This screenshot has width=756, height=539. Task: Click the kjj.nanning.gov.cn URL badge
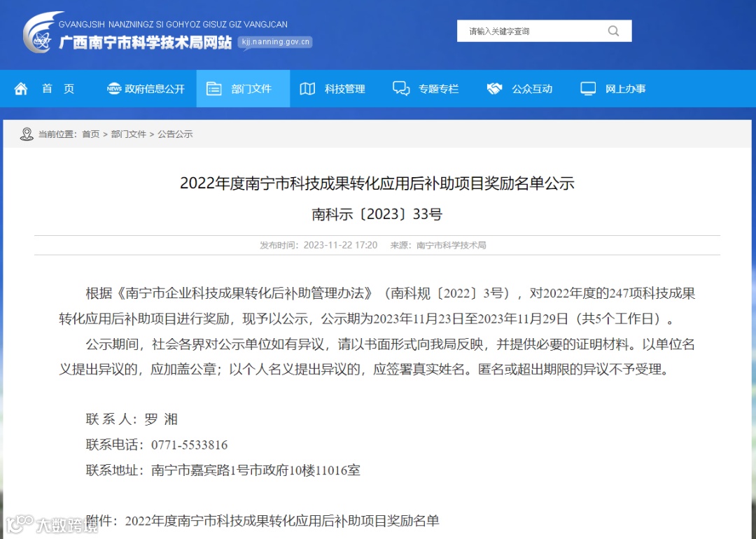(275, 42)
